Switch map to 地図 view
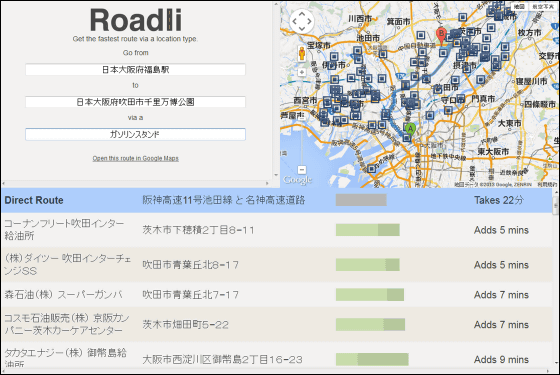Screen dimensions: 560x375 (519, 7)
